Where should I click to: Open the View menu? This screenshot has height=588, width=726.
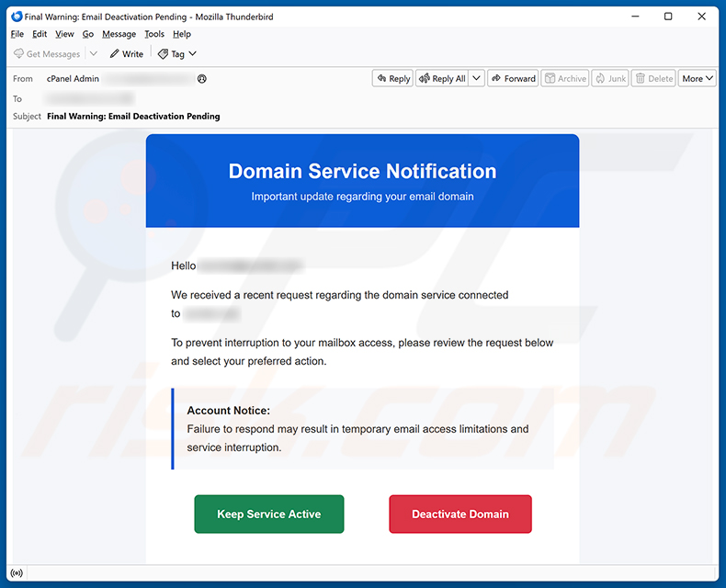click(x=64, y=34)
